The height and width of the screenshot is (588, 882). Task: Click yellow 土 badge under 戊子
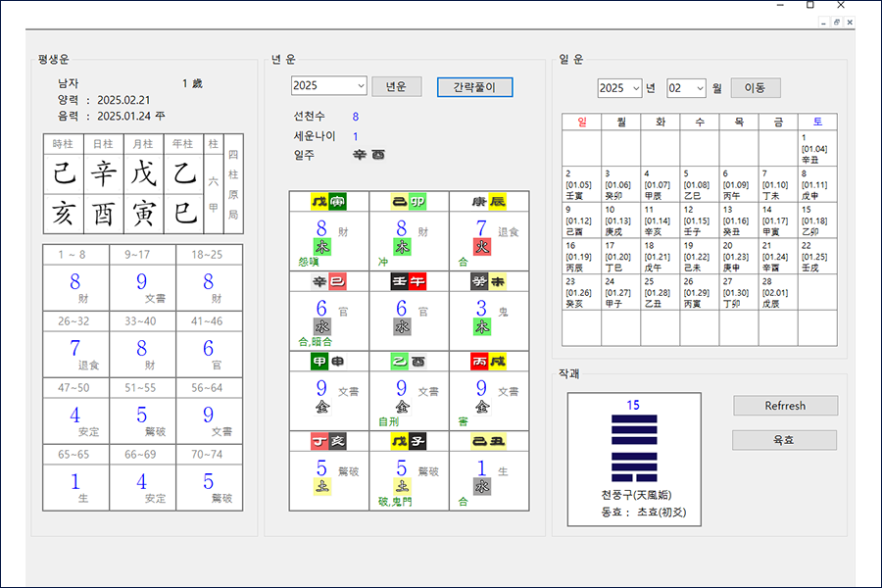[x=402, y=485]
